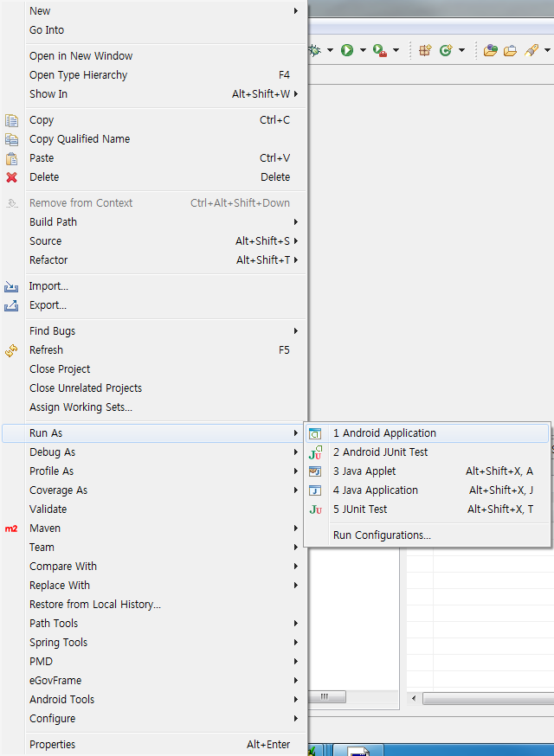This screenshot has width=554, height=756.
Task: Open Run Configurations... dialog
Action: click(x=382, y=535)
